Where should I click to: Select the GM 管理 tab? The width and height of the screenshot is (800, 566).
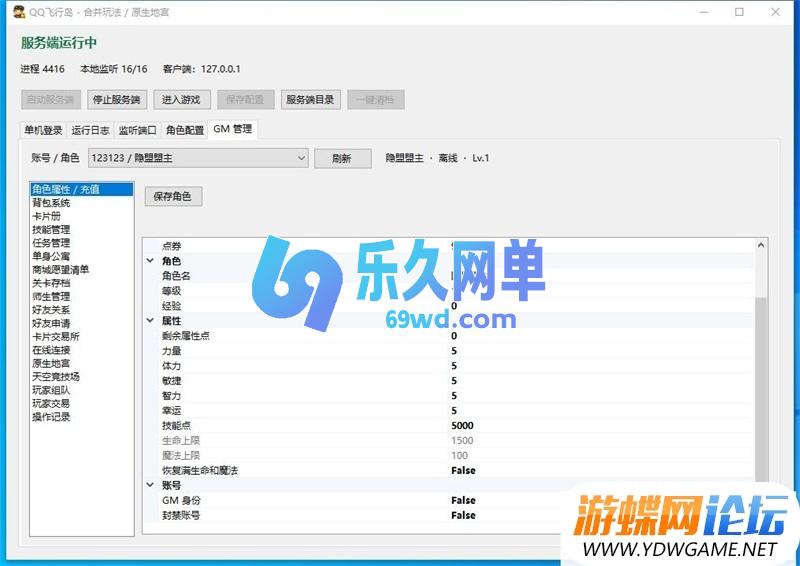click(x=233, y=129)
